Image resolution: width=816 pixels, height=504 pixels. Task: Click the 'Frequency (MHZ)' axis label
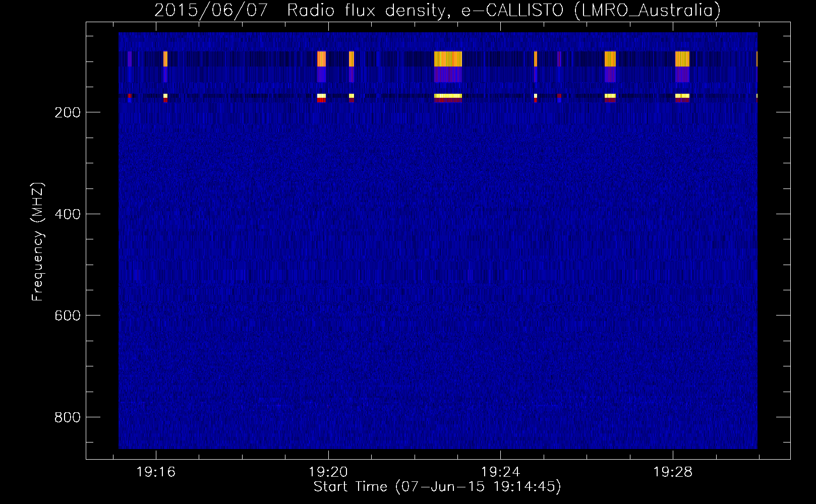(x=38, y=241)
